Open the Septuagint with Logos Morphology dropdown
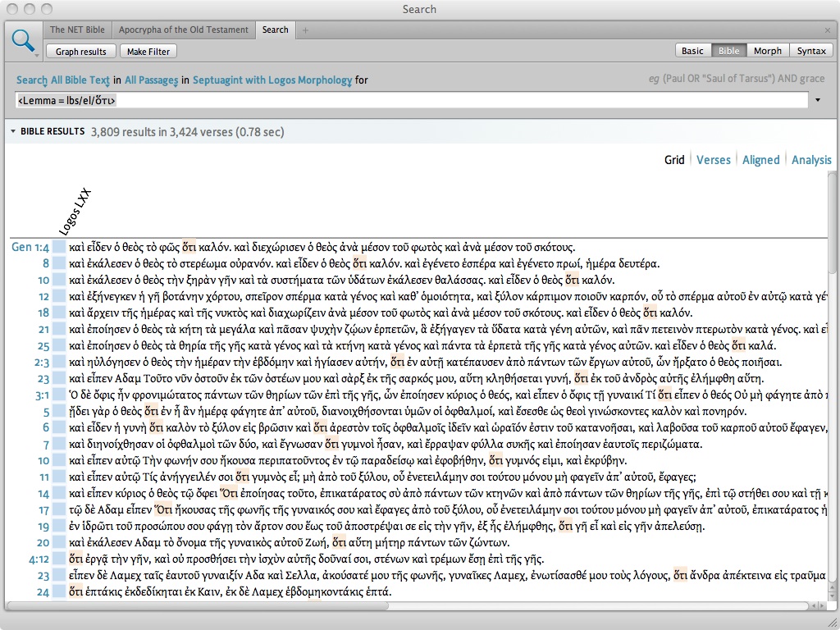Screen dimensions: 840x630 [272, 80]
